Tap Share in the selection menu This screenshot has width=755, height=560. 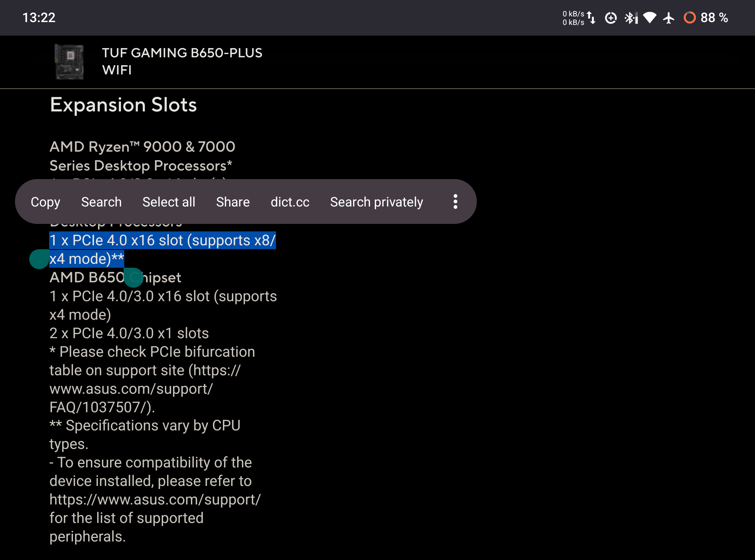coord(233,202)
